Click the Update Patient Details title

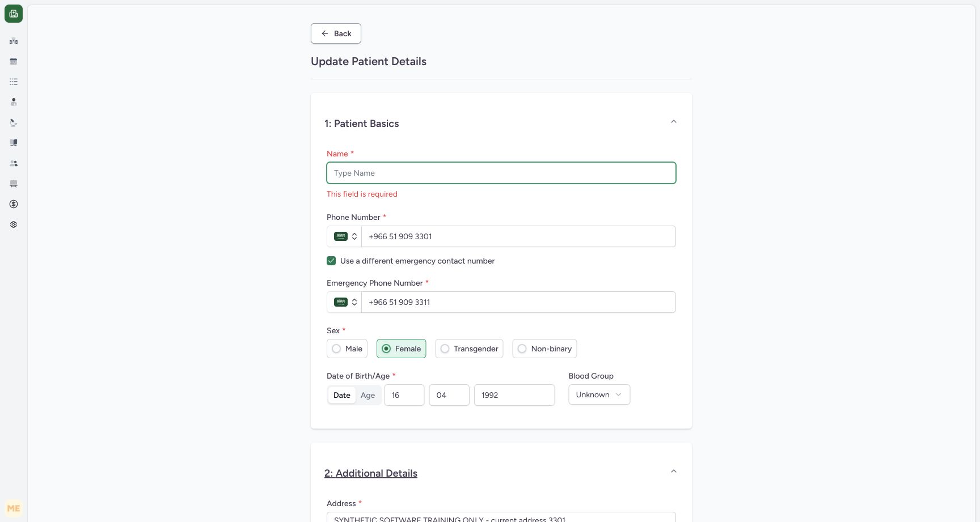tap(369, 61)
